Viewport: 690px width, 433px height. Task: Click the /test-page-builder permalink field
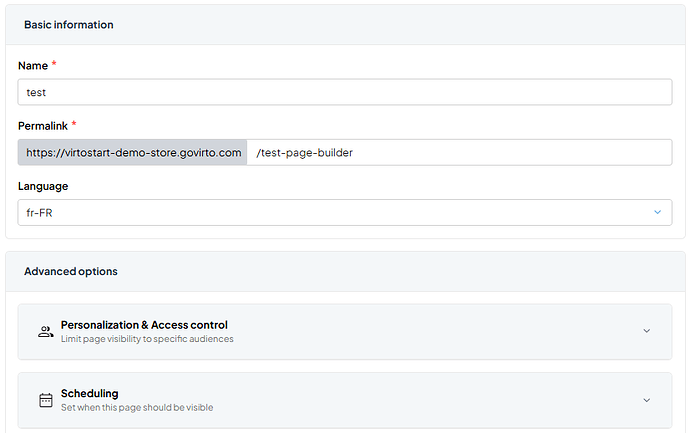(459, 152)
